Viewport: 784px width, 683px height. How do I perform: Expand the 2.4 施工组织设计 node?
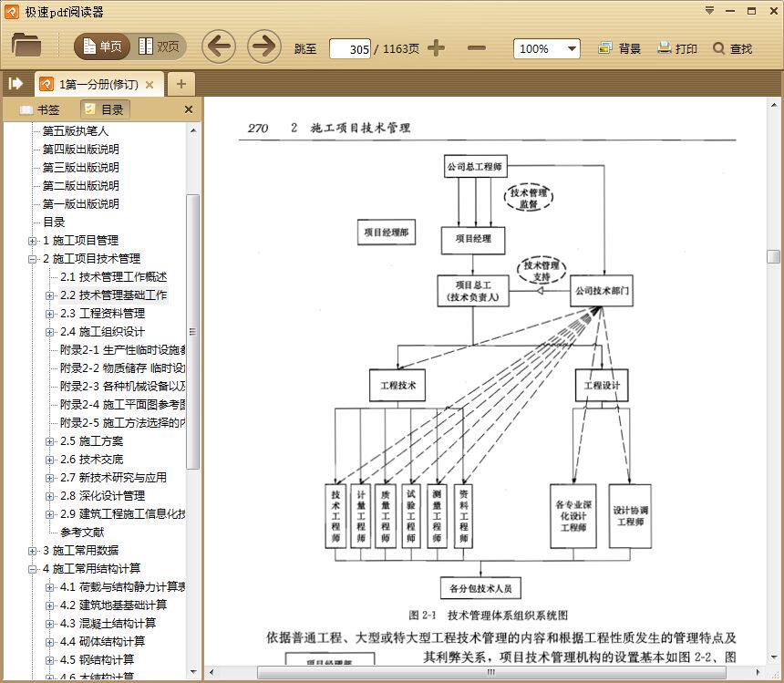[49, 332]
